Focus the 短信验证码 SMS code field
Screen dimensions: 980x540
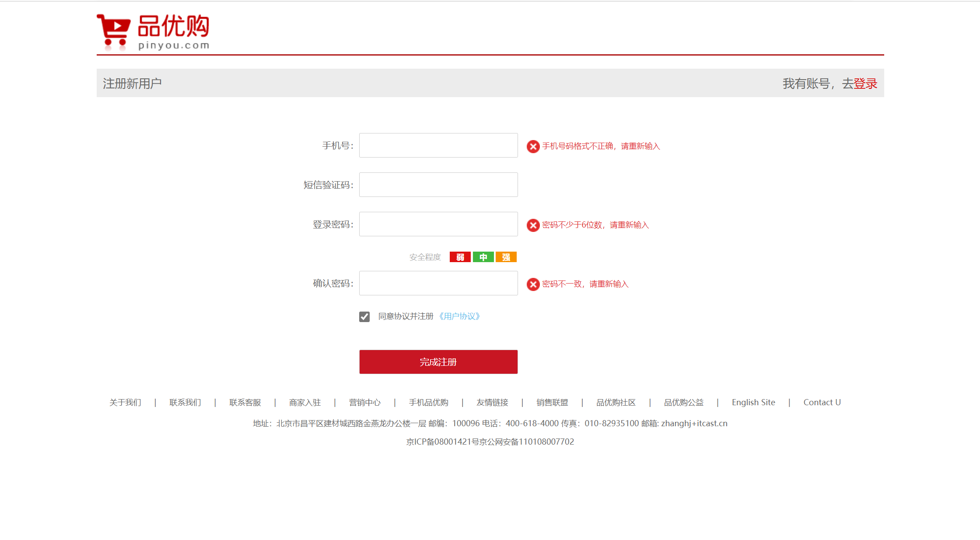(x=438, y=185)
